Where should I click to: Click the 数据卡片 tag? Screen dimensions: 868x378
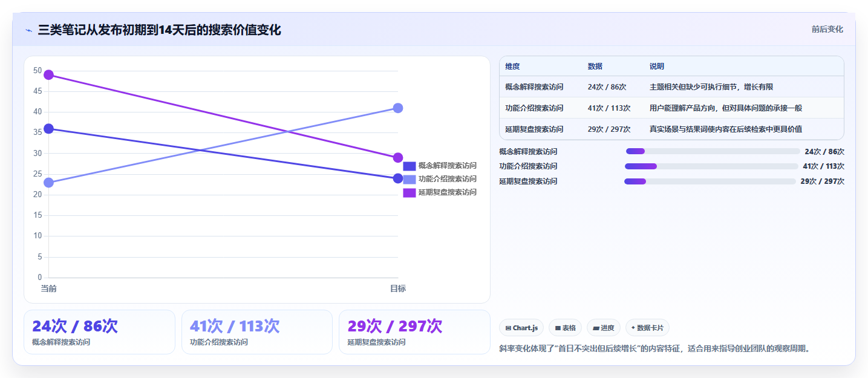647,328
